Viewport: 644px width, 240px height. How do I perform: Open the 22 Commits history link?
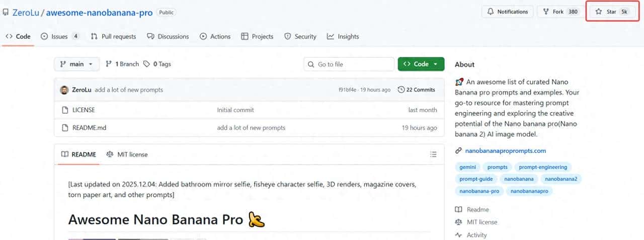click(x=416, y=90)
